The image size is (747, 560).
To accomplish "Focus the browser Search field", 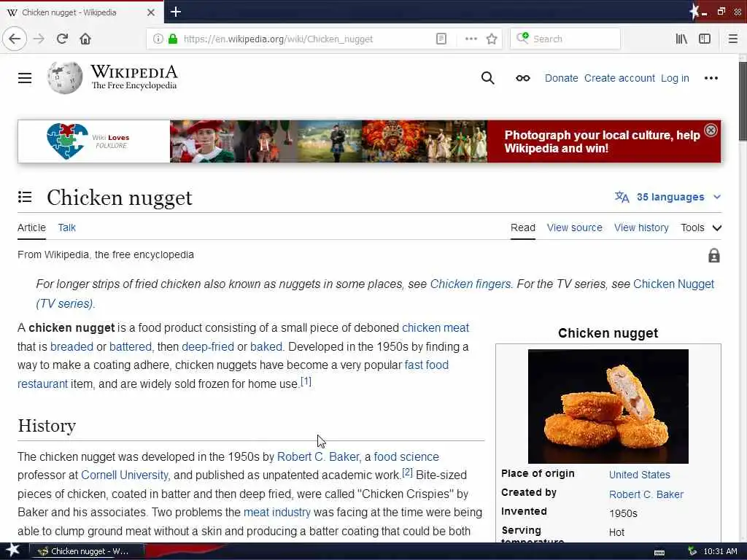I will click(x=565, y=39).
